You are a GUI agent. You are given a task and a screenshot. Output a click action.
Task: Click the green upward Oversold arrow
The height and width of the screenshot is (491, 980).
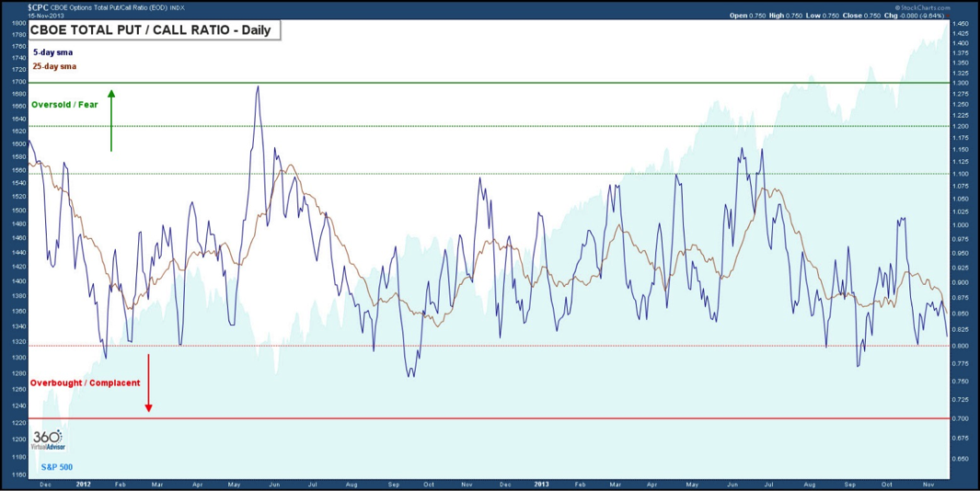tap(111, 120)
